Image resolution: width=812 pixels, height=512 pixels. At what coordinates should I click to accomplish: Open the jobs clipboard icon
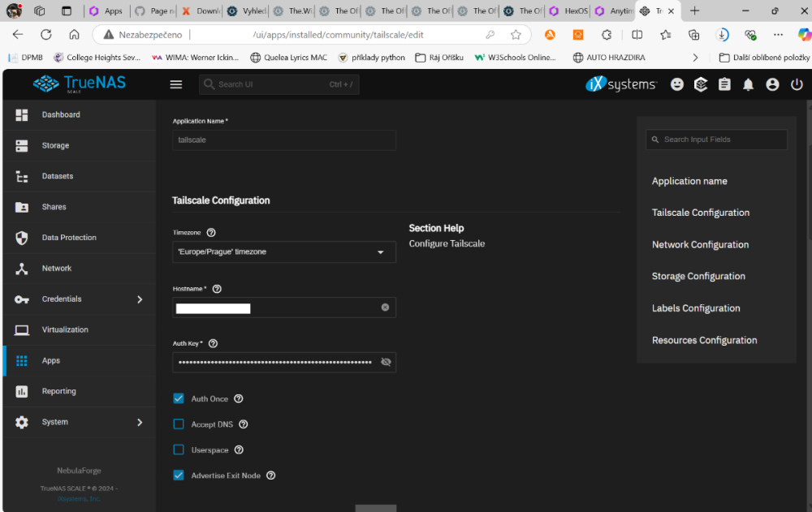click(724, 84)
